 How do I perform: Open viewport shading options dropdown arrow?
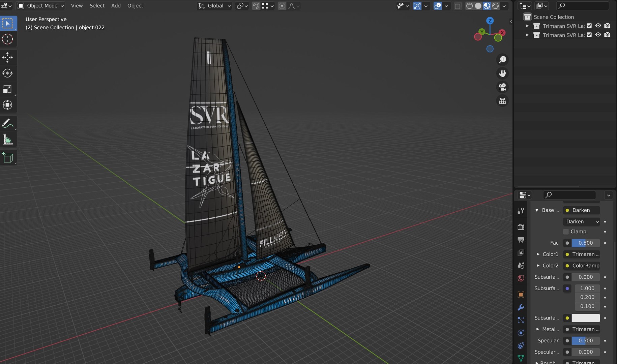click(504, 6)
